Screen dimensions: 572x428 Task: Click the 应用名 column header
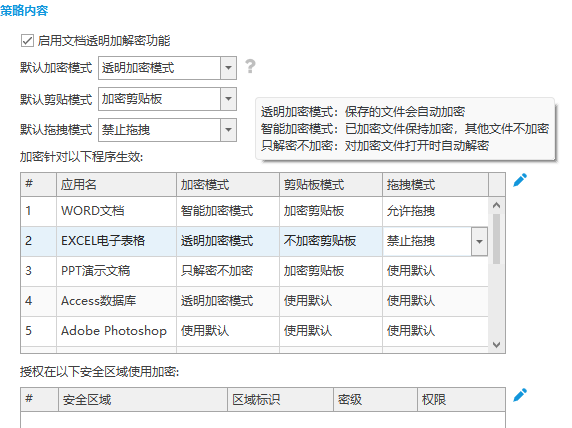pyautogui.click(x=116, y=185)
